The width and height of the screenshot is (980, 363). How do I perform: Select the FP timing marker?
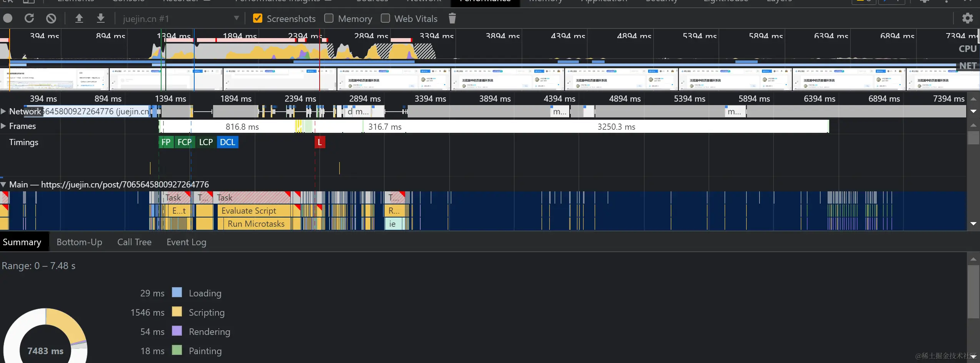click(x=166, y=142)
